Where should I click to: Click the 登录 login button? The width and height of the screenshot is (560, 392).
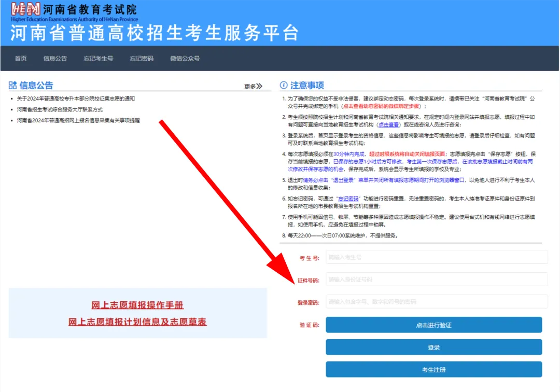433,347
